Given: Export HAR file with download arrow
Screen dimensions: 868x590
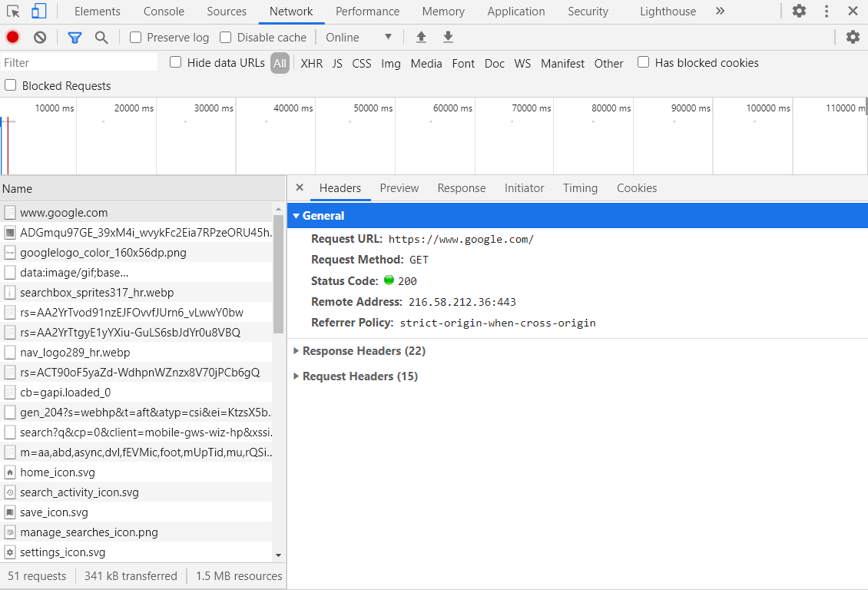Looking at the screenshot, I should pos(449,37).
